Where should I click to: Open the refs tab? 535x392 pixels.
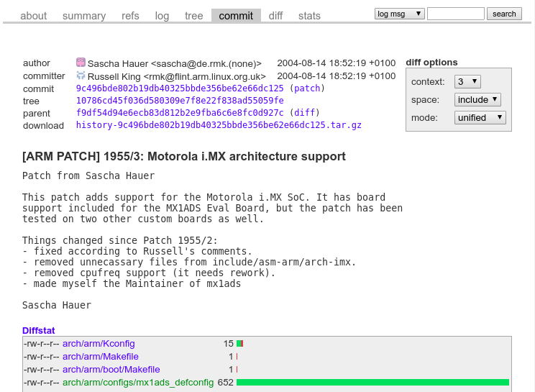(130, 16)
